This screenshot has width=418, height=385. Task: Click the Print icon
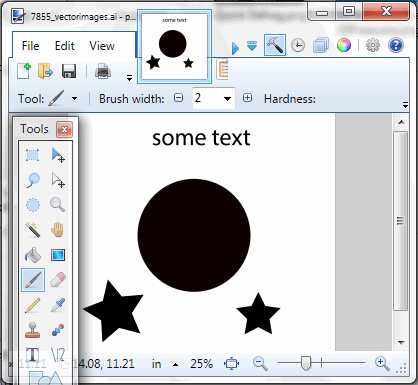click(x=103, y=71)
